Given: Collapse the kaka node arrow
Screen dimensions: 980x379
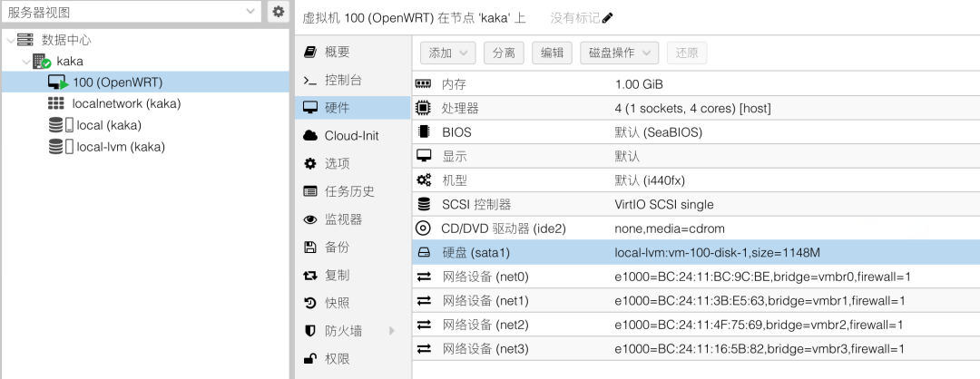Looking at the screenshot, I should pyautogui.click(x=26, y=62).
